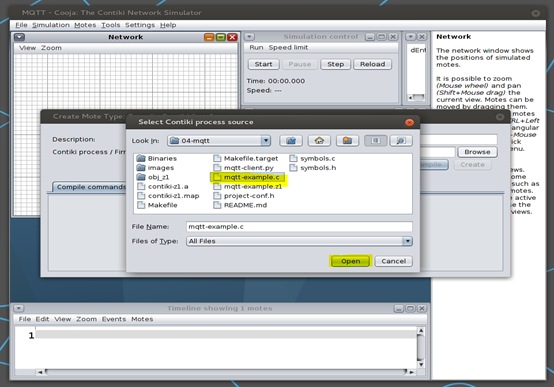This screenshot has width=554, height=387.
Task: Select project-conf.h file
Action: coord(244,196)
